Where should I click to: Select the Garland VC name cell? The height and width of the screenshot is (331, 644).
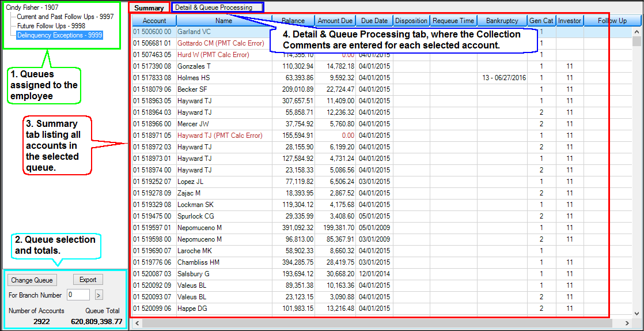[x=224, y=31]
